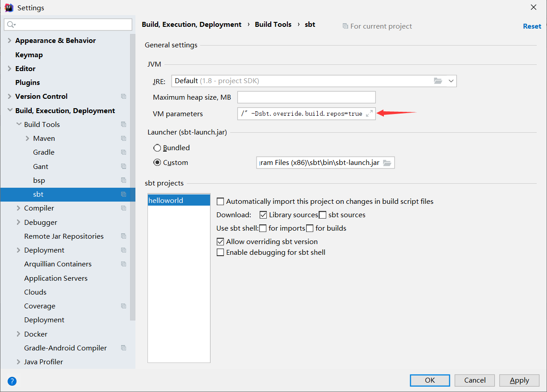Click project-level icon next to Coverage
The image size is (547, 392).
124,306
